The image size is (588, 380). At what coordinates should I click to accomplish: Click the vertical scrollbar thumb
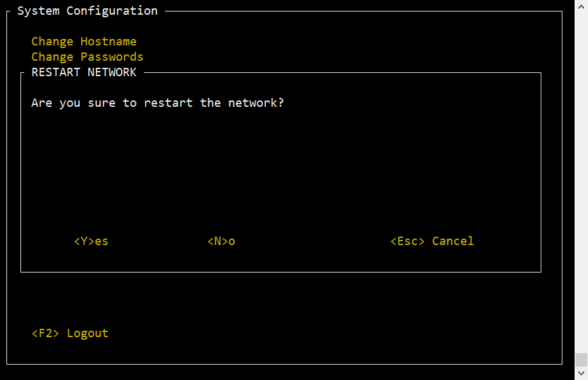coord(581,360)
